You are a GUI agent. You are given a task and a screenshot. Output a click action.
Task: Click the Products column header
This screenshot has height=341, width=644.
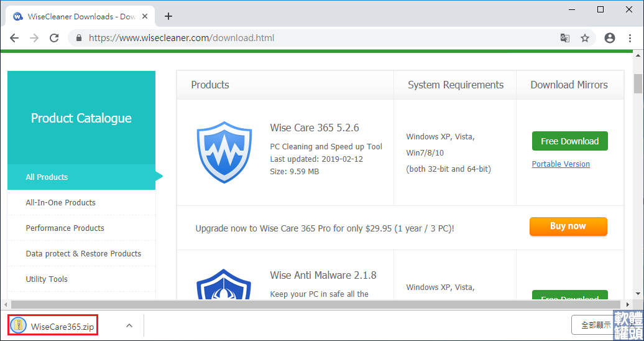pos(210,85)
